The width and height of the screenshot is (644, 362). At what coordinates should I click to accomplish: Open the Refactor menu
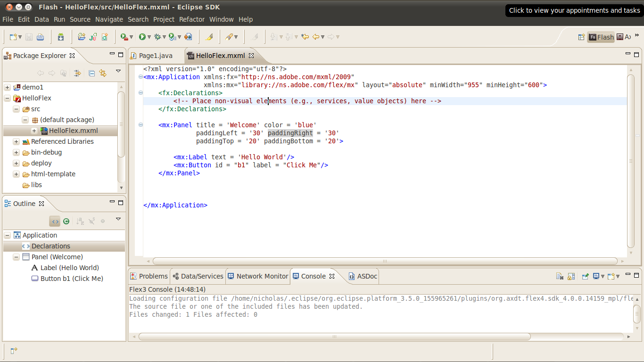tap(192, 19)
